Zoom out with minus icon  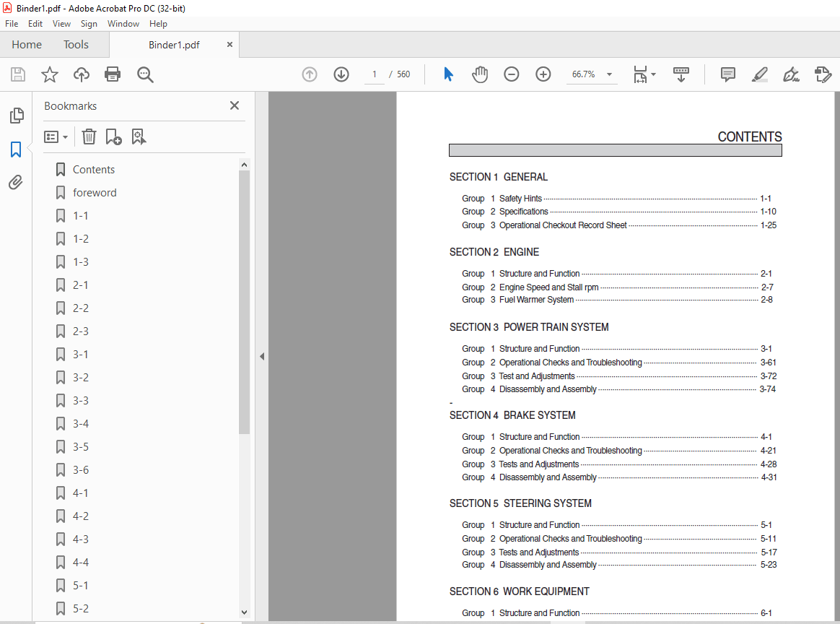[x=512, y=74]
